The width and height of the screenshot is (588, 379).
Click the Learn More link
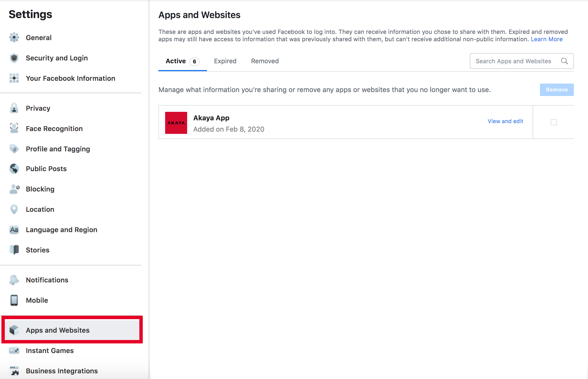(546, 39)
